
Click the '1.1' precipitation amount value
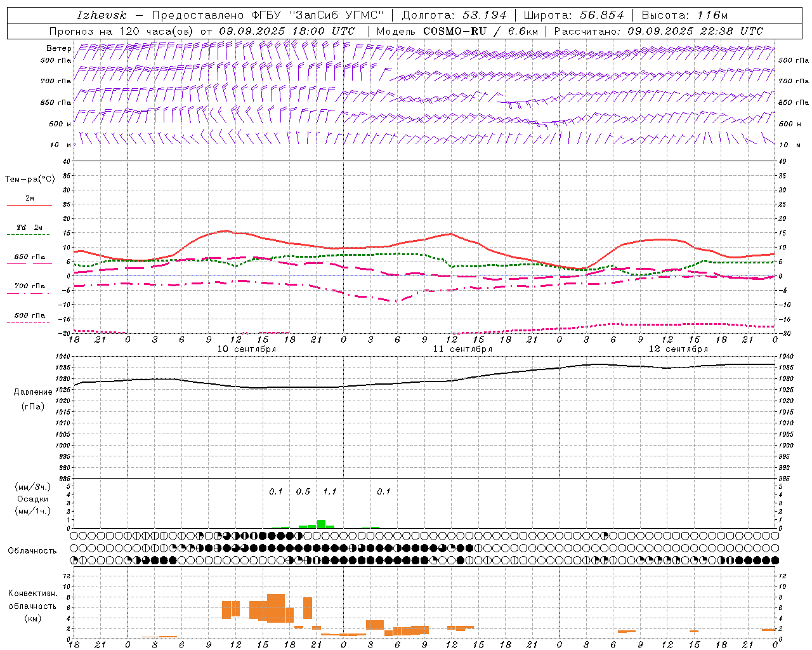(330, 492)
